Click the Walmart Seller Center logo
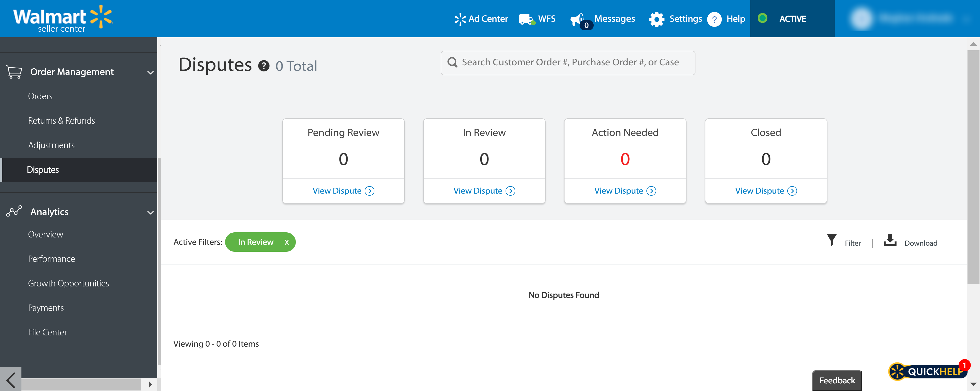 65,19
